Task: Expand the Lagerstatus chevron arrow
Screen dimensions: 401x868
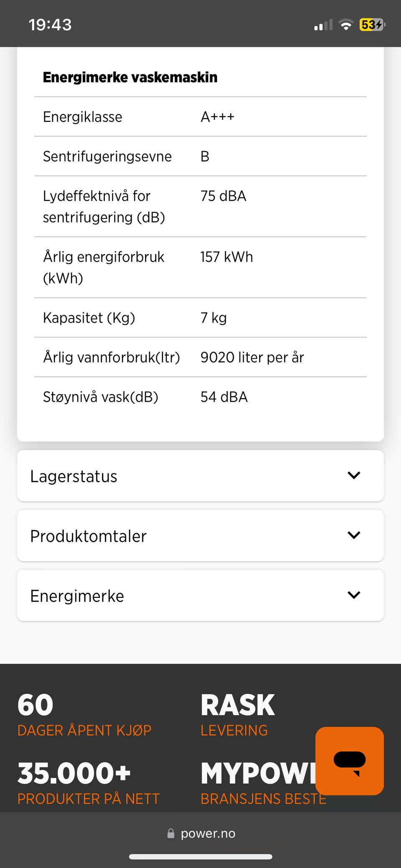Action: (x=354, y=475)
